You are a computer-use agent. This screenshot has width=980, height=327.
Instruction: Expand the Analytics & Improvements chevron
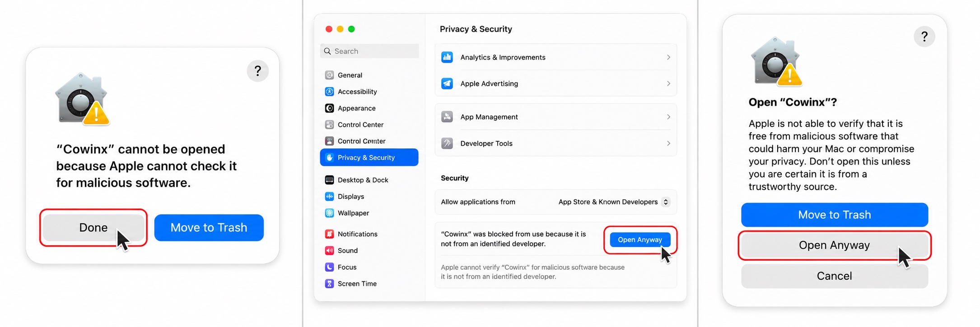[668, 57]
